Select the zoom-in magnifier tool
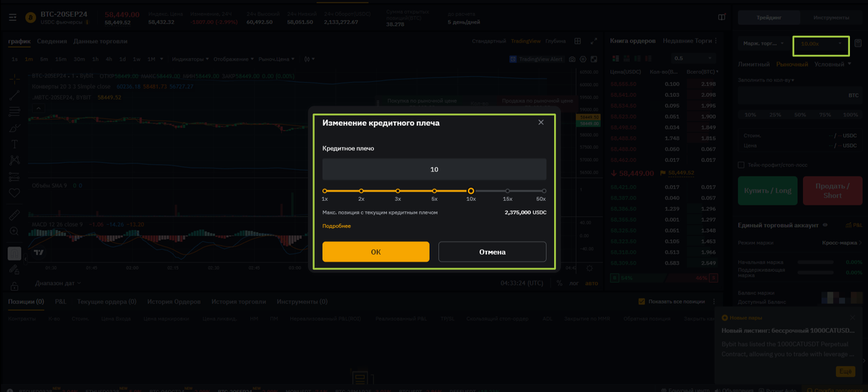 14,231
